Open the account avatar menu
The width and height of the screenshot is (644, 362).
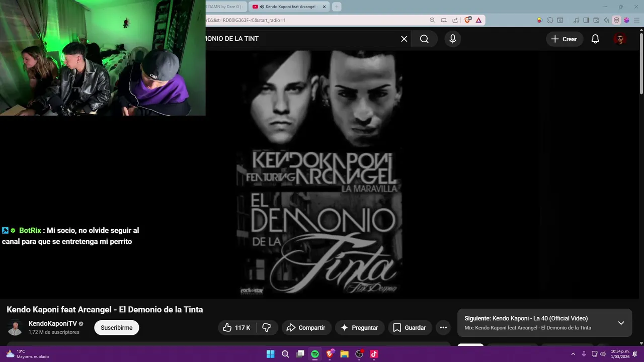pos(620,39)
